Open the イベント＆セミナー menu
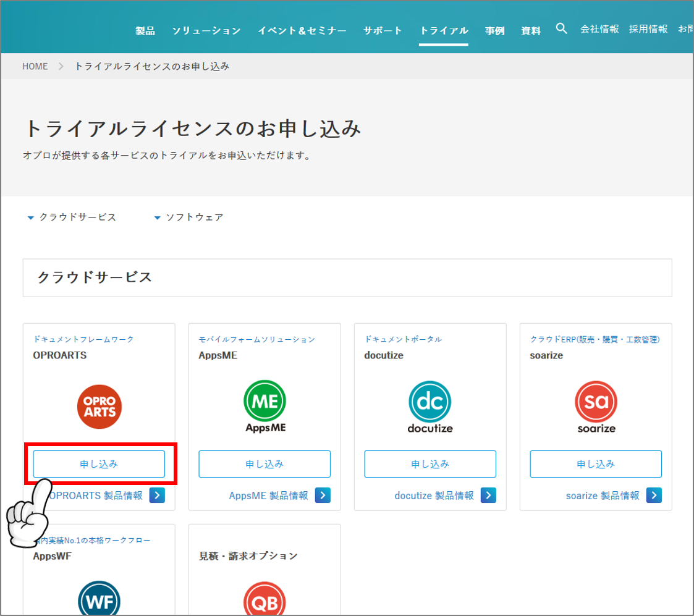Image resolution: width=694 pixels, height=616 pixels. point(302,30)
